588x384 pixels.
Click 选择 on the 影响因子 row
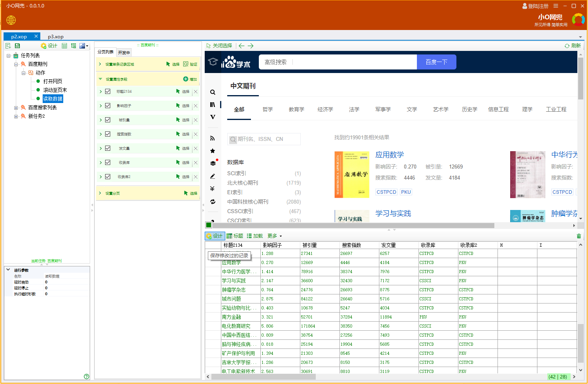click(x=183, y=106)
